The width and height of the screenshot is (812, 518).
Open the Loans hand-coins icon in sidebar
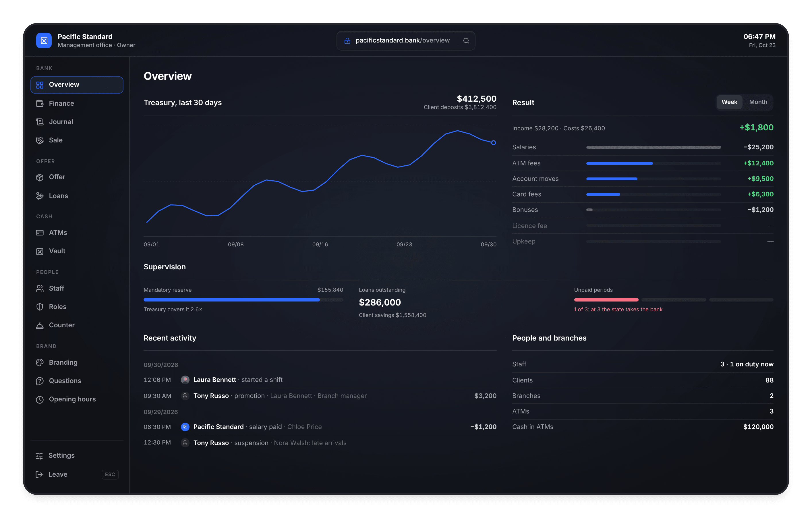pos(40,196)
